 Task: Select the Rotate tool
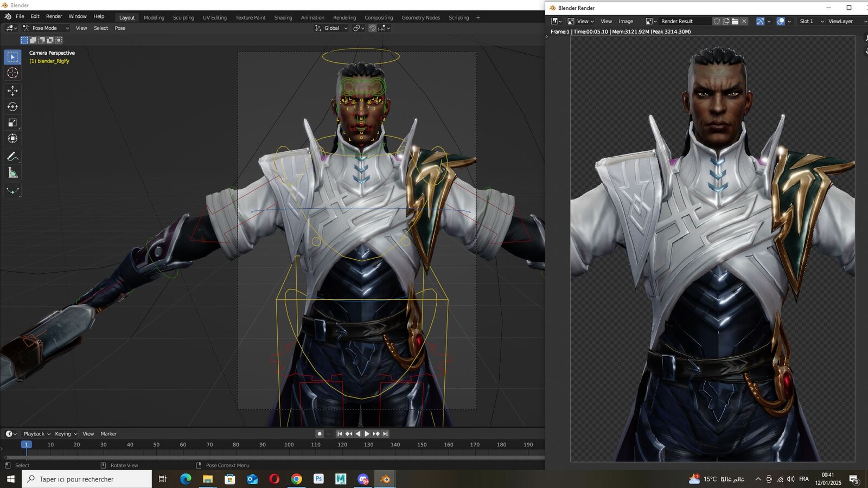click(x=12, y=107)
